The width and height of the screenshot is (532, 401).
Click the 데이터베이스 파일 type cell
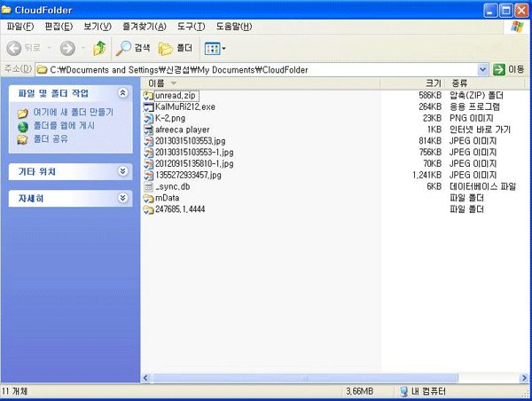tap(483, 186)
